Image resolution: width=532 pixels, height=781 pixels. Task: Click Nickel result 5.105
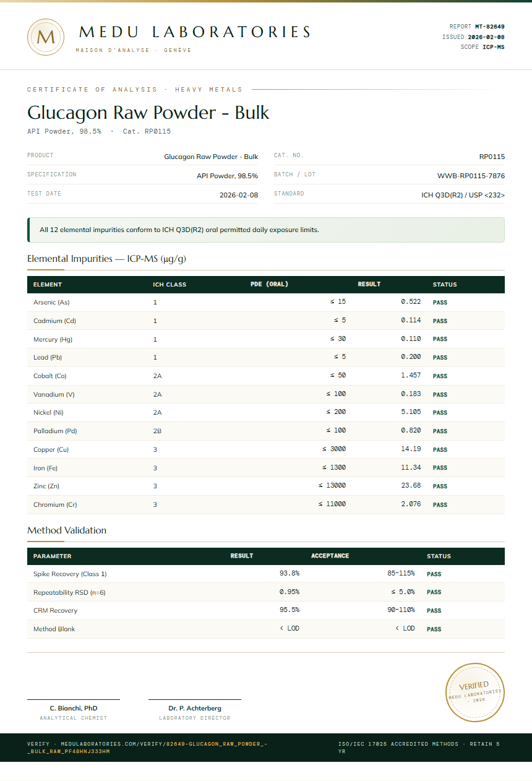(x=411, y=412)
